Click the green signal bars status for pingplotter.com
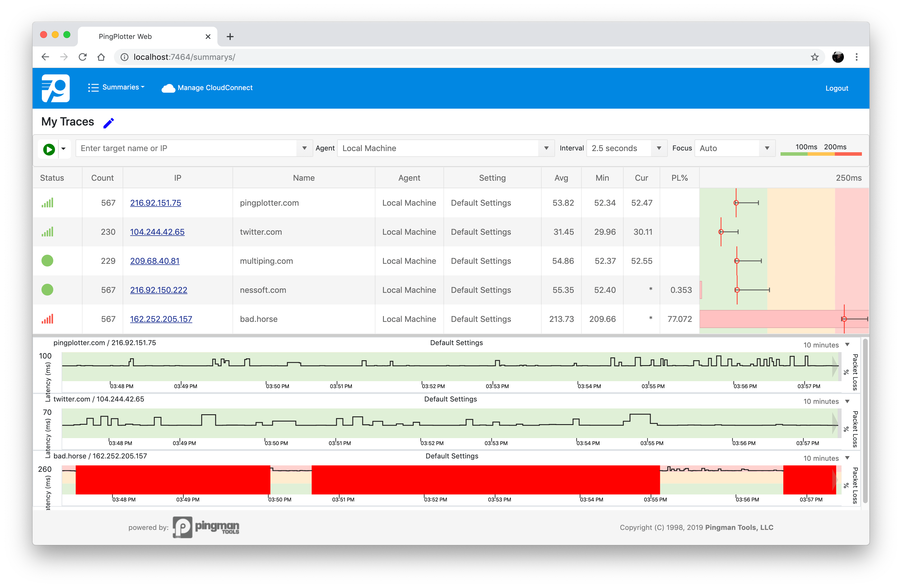This screenshot has width=902, height=588. (47, 203)
